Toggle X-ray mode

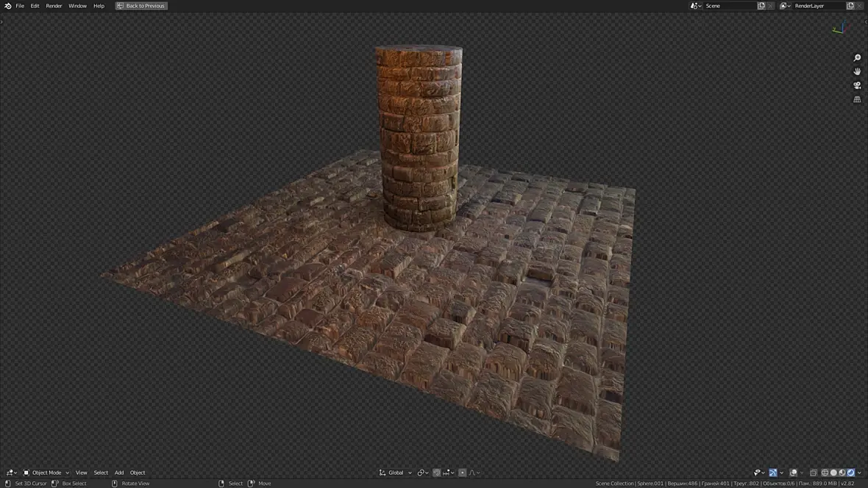click(x=813, y=473)
